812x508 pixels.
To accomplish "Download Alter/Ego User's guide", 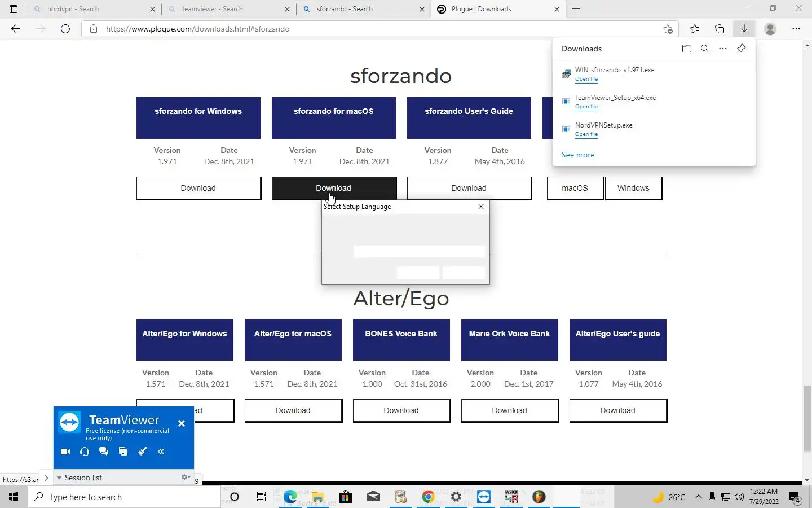I will tap(618, 410).
